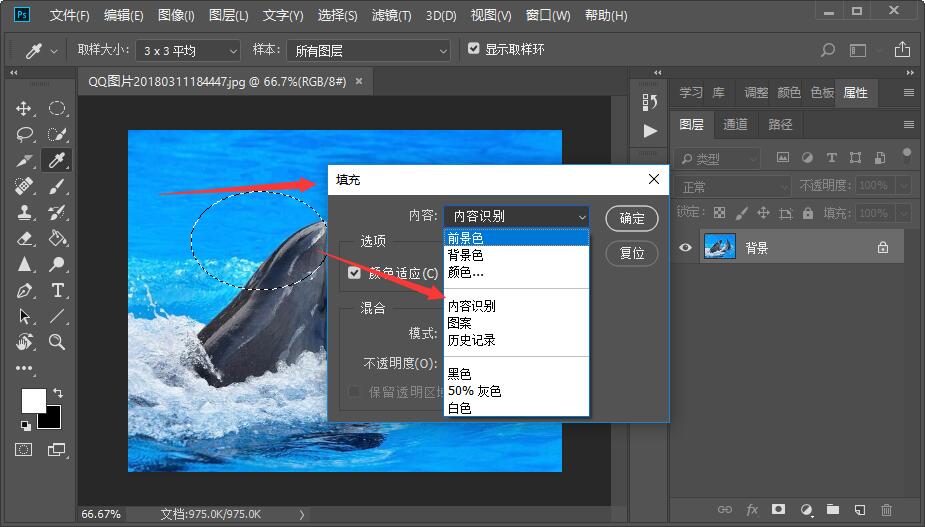Select the Line tool
925x527 pixels.
tap(57, 316)
